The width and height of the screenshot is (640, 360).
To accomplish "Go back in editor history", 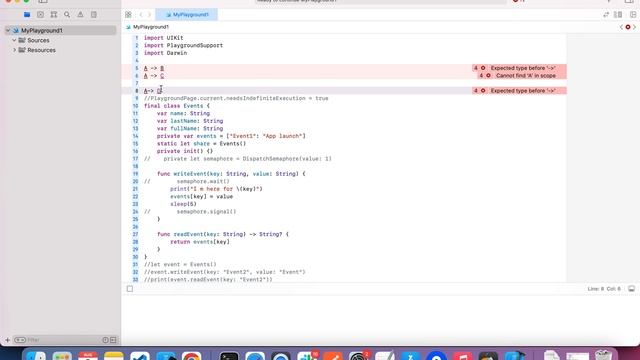I will (141, 15).
